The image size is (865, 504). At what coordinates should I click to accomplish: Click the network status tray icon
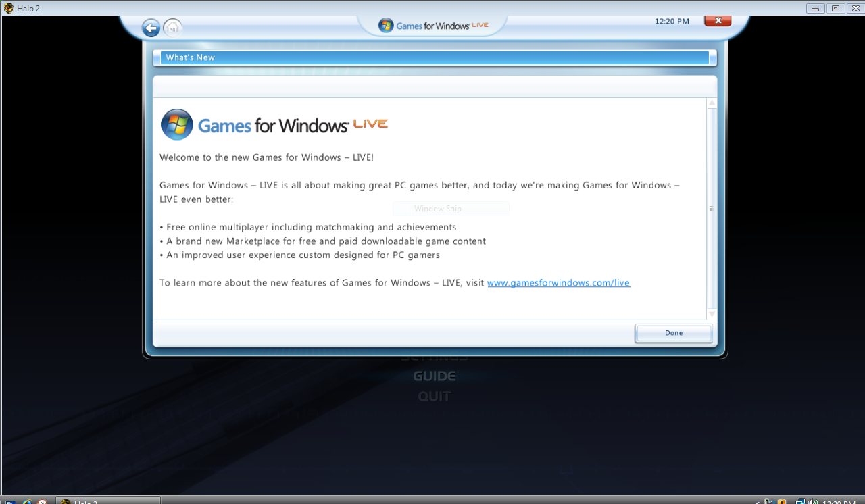coord(801,500)
